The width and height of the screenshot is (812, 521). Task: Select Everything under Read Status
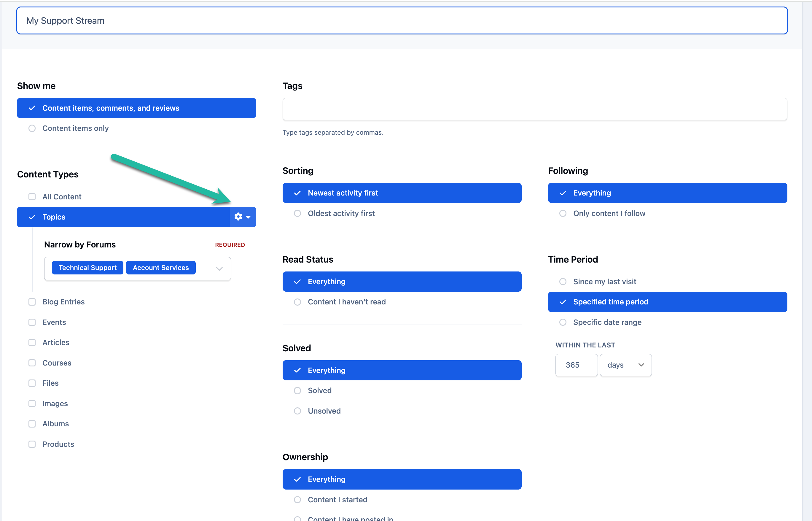tap(402, 282)
